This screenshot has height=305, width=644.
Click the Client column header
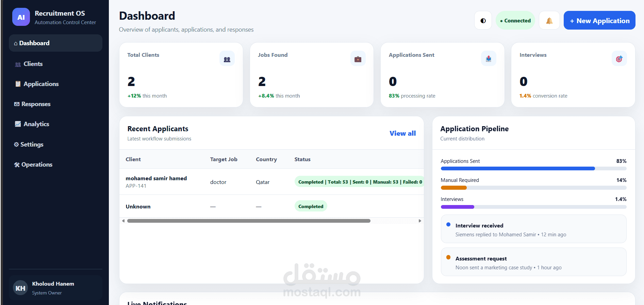coord(133,159)
